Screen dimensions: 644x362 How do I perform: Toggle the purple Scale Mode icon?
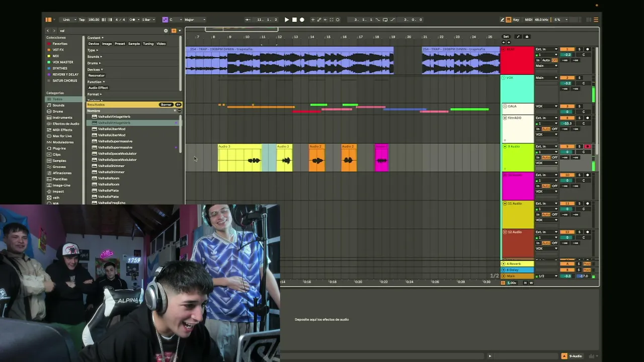click(165, 20)
